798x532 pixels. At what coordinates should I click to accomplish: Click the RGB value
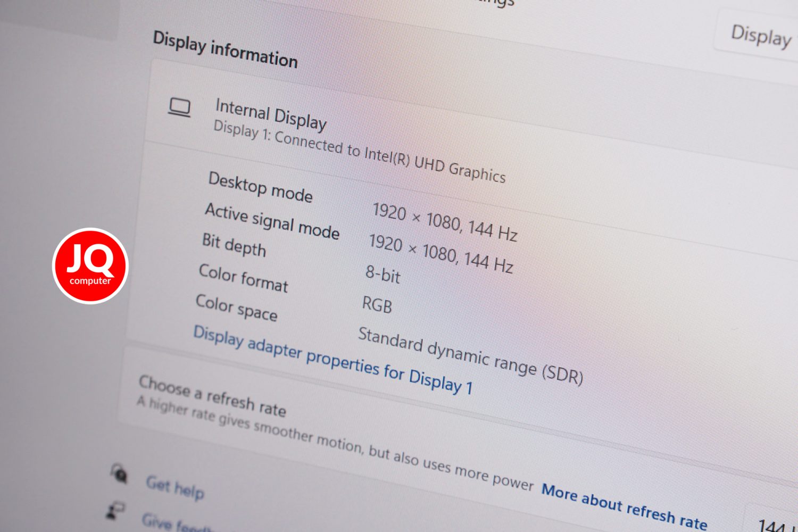point(377,304)
